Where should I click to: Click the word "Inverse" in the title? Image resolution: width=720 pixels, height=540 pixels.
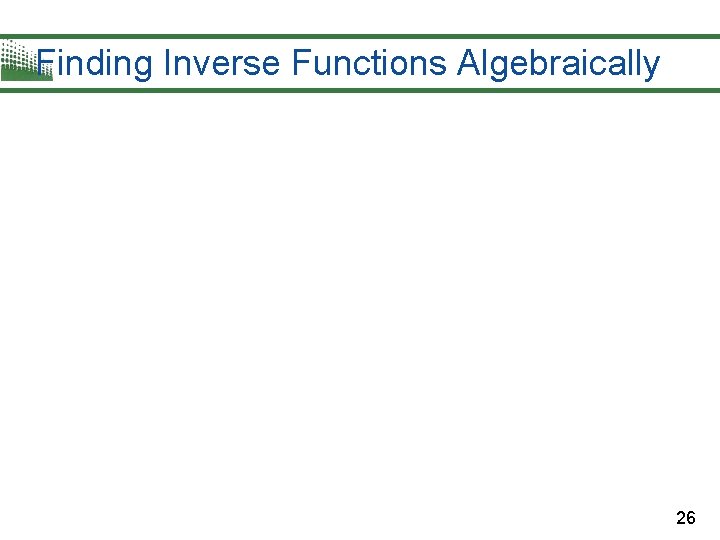point(221,64)
